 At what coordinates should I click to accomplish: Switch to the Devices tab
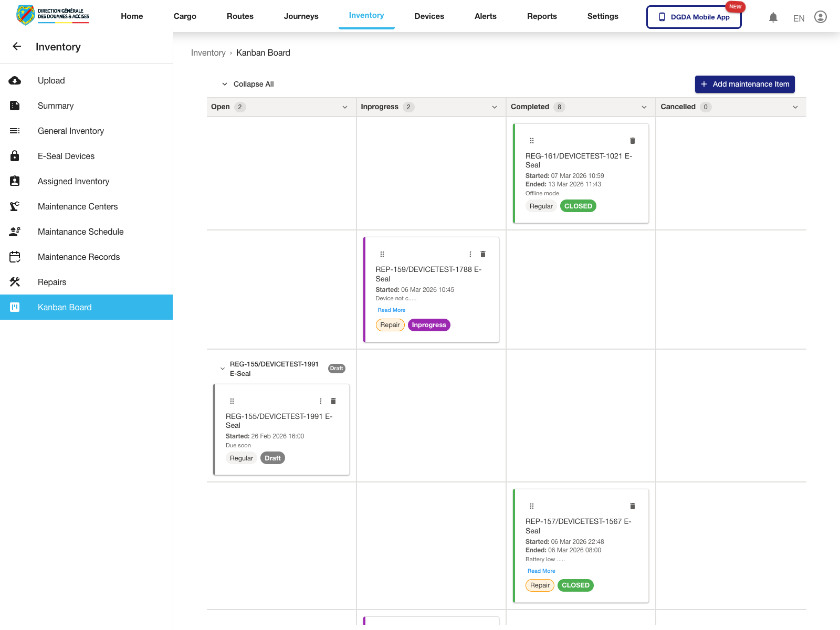(x=429, y=16)
